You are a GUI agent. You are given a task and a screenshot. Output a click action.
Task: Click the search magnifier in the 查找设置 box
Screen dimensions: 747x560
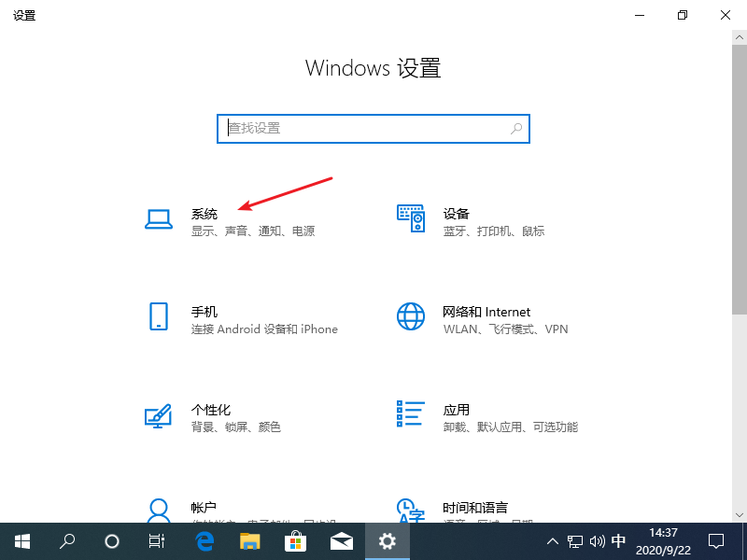(x=515, y=129)
